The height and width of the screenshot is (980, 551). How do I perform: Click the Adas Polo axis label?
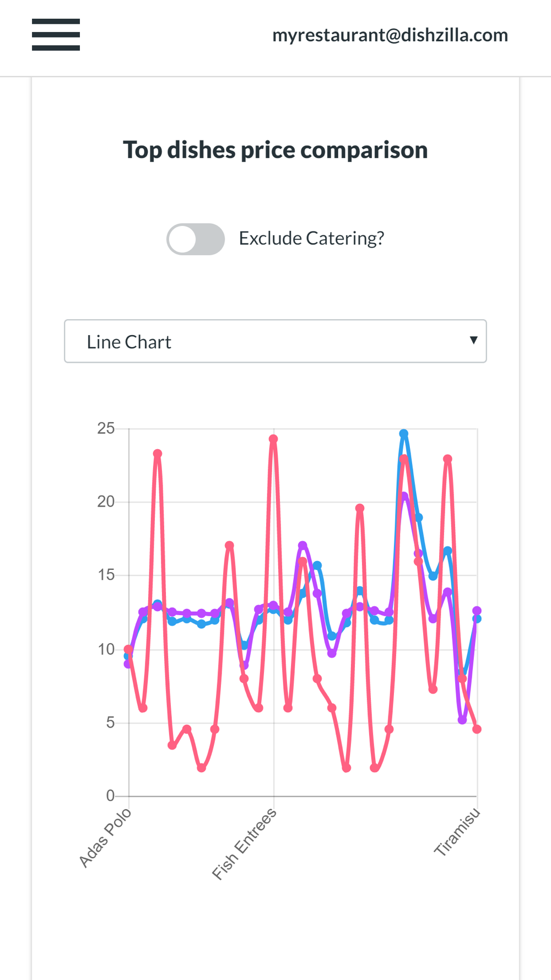click(105, 838)
